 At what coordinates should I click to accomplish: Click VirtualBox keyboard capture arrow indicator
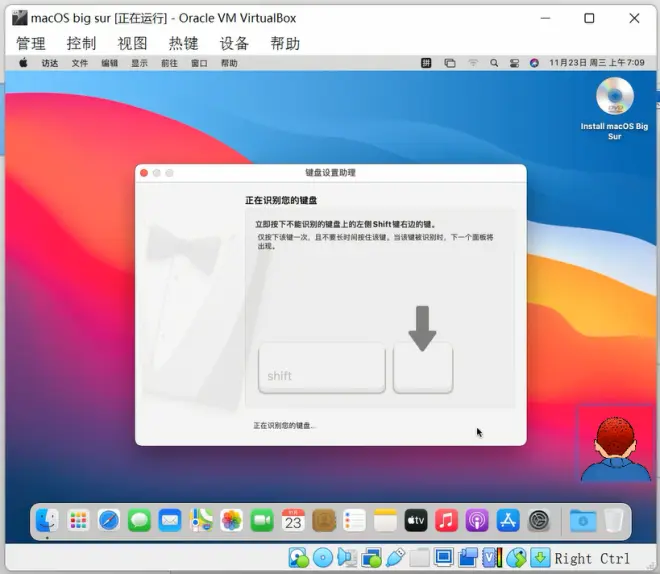click(540, 558)
